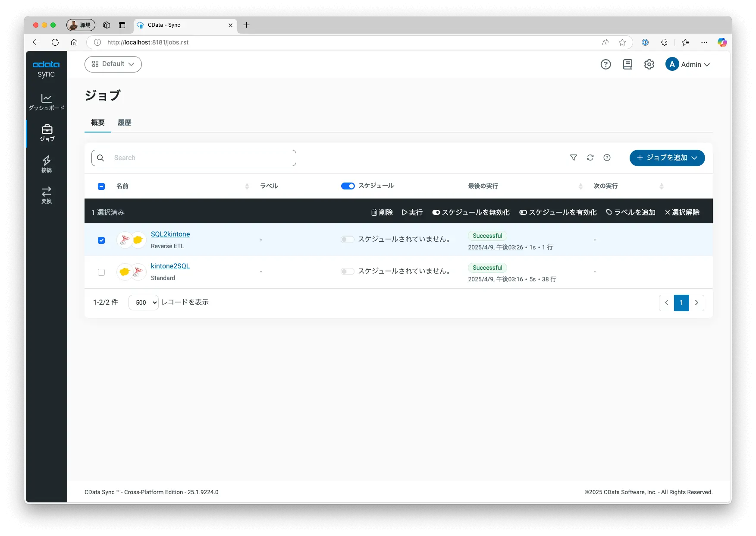Viewport: 756px width, 536px height.
Task: Uncheck the SQL2kintone job checkbox
Action: (101, 240)
